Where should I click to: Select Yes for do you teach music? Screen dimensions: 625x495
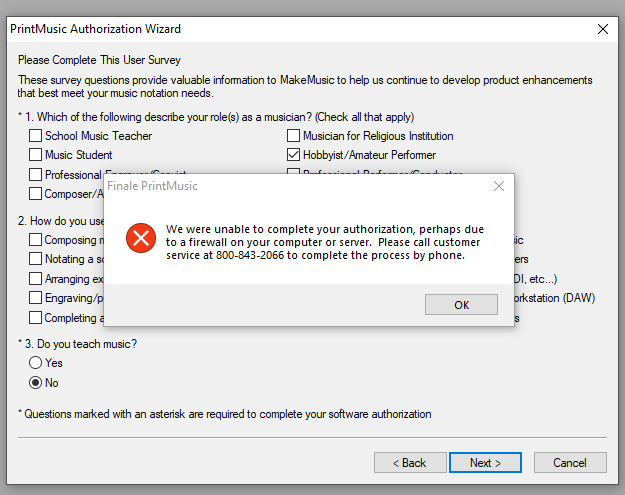click(x=36, y=363)
